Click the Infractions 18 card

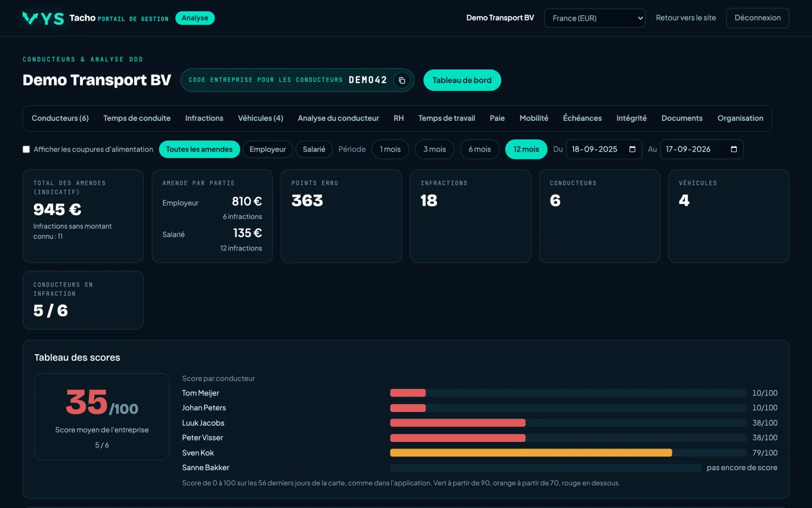coord(470,216)
